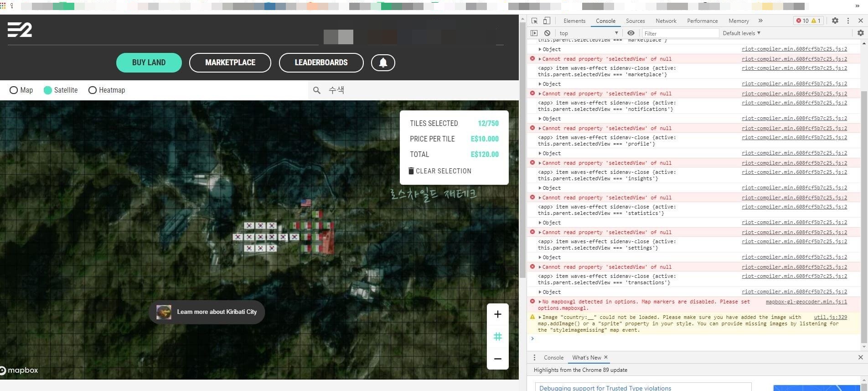Open the Default levels dropdown

741,33
